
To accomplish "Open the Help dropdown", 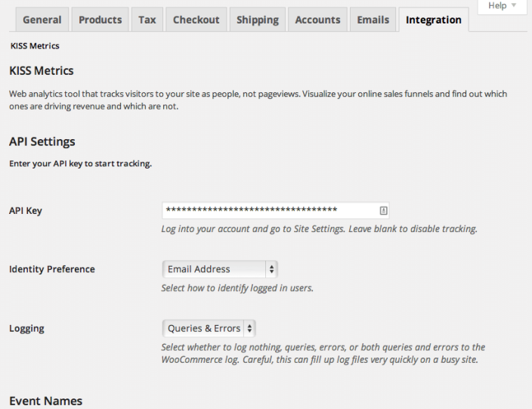I will [x=503, y=6].
